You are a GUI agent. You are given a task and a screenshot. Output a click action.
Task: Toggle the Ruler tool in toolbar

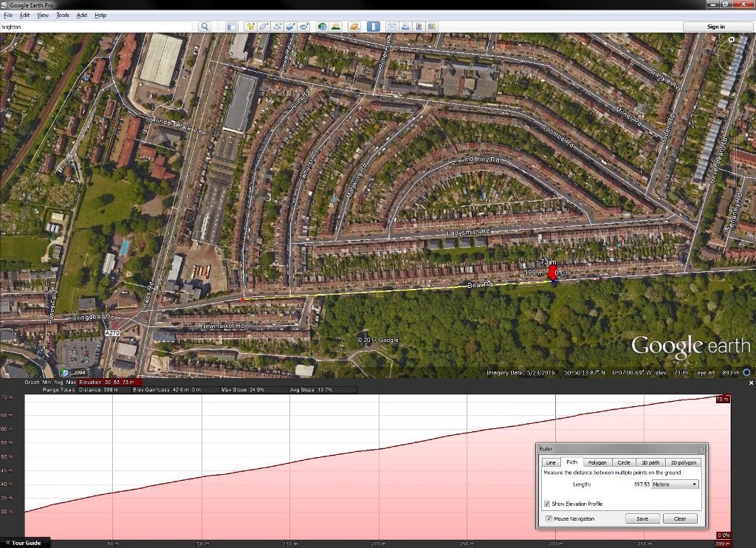tap(373, 27)
